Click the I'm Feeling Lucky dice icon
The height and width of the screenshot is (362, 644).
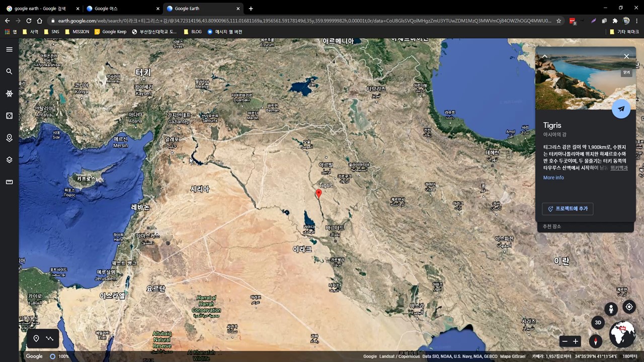tap(9, 116)
